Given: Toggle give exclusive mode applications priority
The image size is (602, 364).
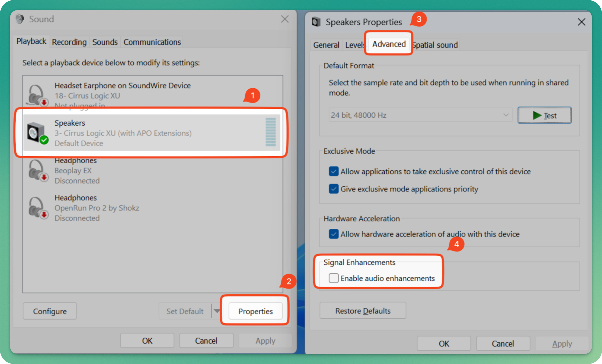Looking at the screenshot, I should [x=334, y=189].
